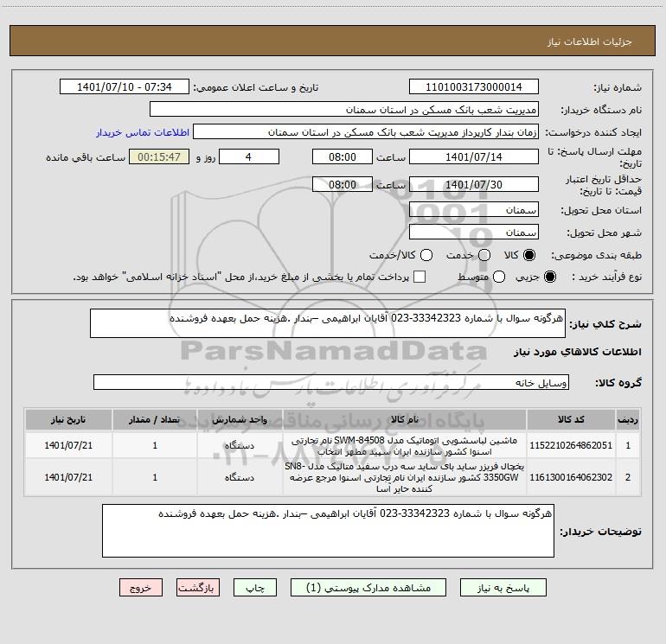Viewport: 666px width, 644px height.
Task: Select the کالا/خدمت radio button
Action: coord(426,255)
